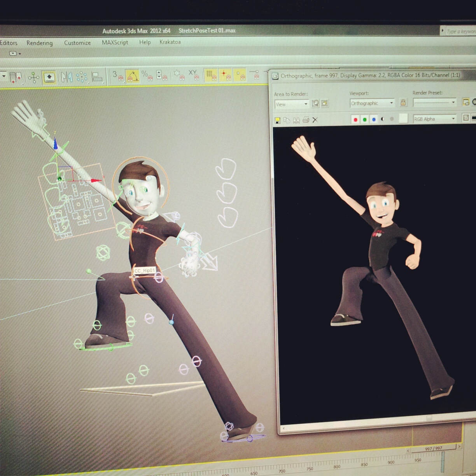
Task: Click the Save Image icon in render window
Action: coord(277,120)
